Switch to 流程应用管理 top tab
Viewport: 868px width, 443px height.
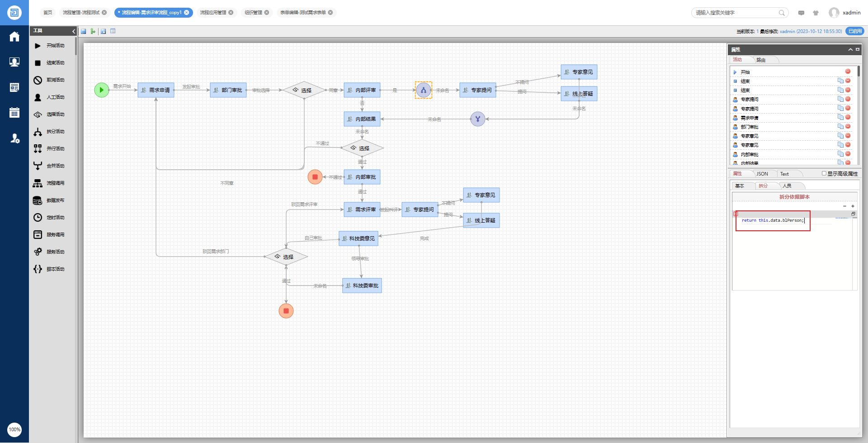213,13
